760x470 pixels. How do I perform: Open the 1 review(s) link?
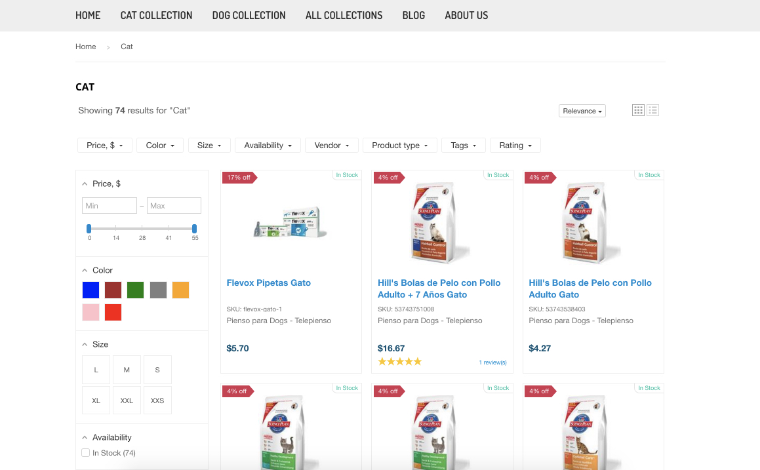coord(492,362)
